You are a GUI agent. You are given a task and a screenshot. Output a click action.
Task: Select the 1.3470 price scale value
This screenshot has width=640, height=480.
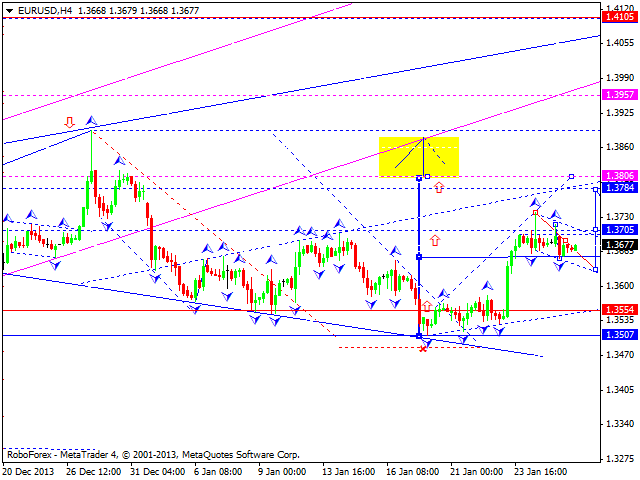point(620,355)
